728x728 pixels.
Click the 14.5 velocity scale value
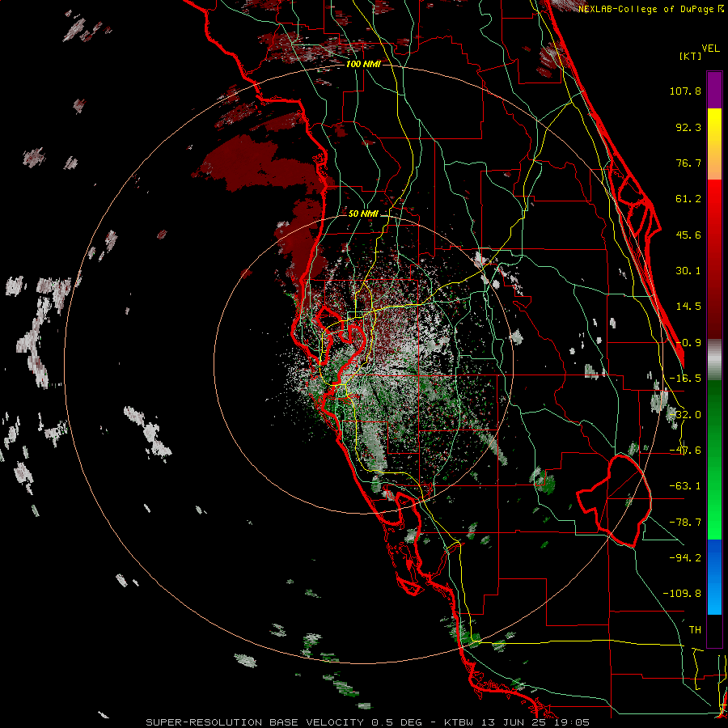[x=688, y=307]
